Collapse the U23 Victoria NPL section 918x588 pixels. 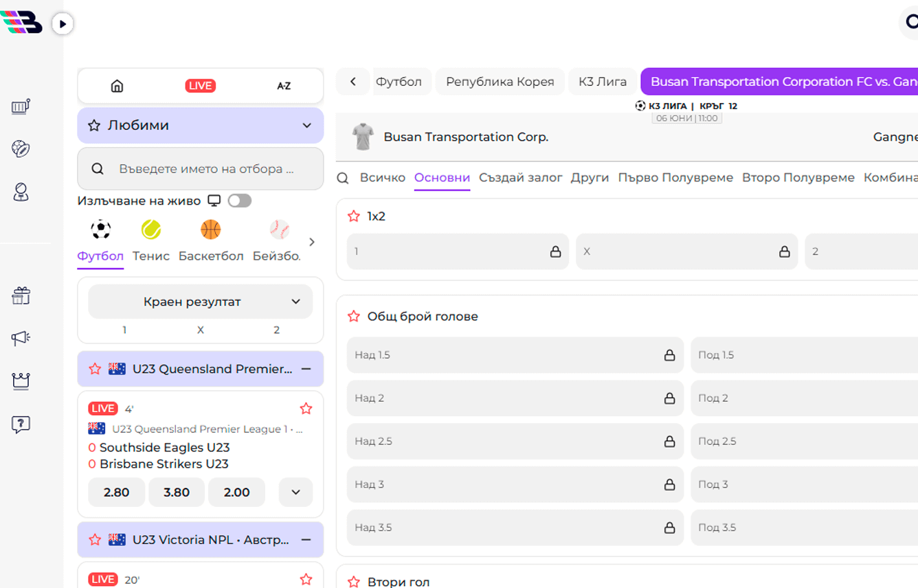pyautogui.click(x=306, y=540)
